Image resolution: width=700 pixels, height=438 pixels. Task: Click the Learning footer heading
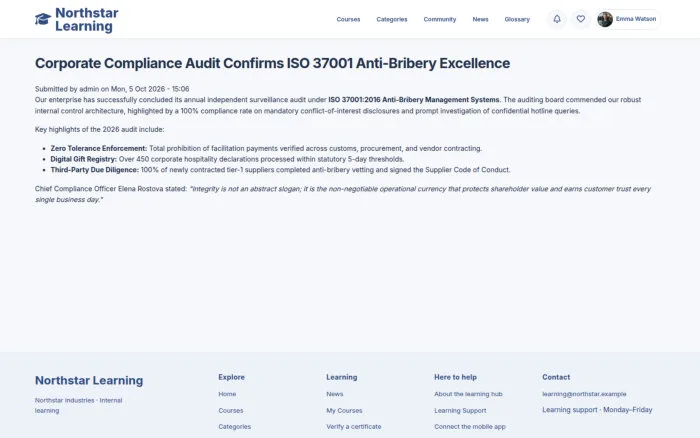[342, 377]
